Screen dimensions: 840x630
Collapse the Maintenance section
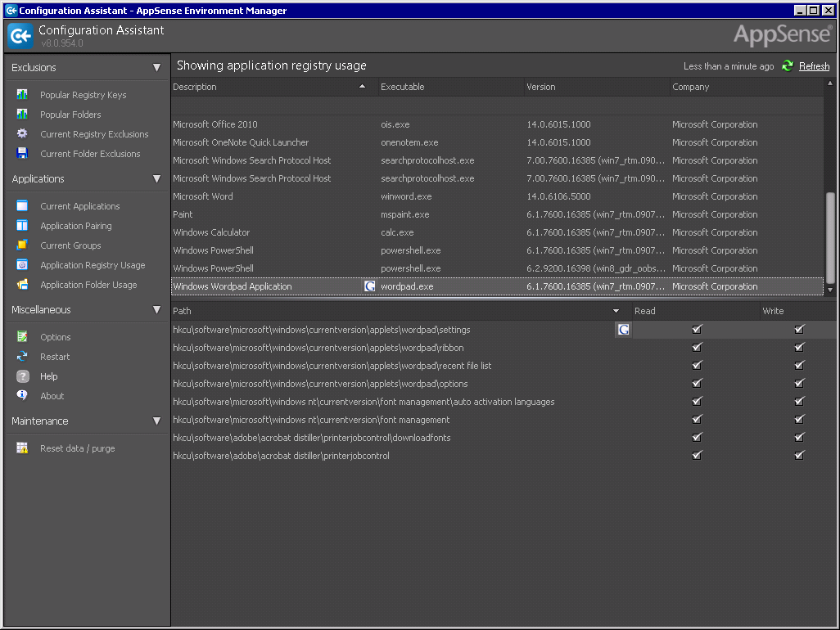[x=156, y=421]
